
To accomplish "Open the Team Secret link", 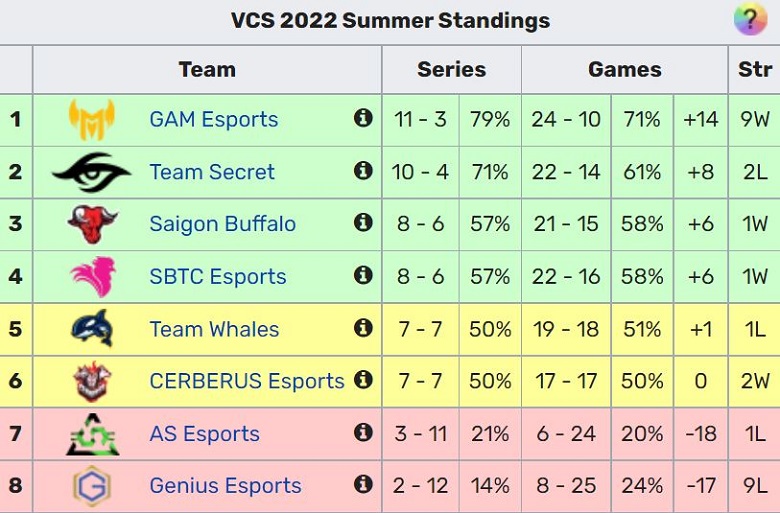I will [212, 172].
